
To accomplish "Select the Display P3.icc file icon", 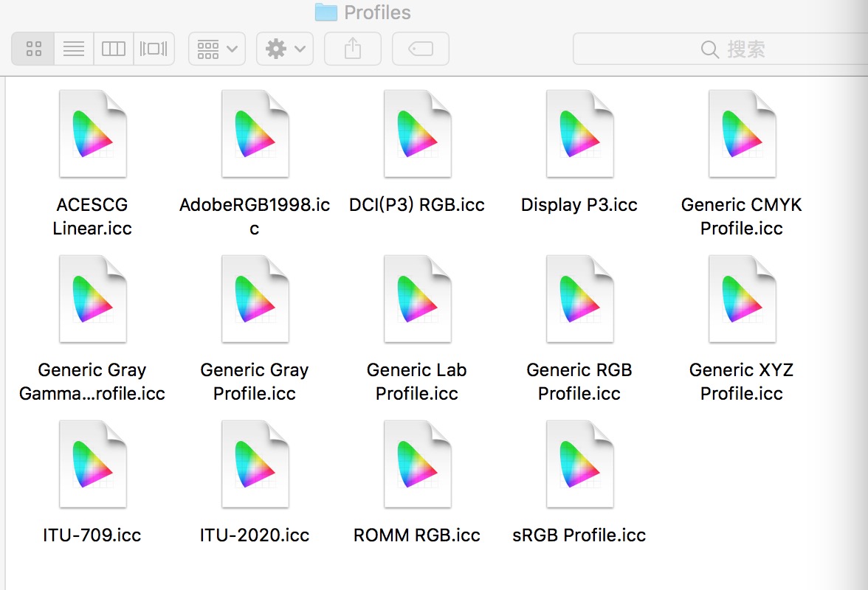I will (579, 134).
